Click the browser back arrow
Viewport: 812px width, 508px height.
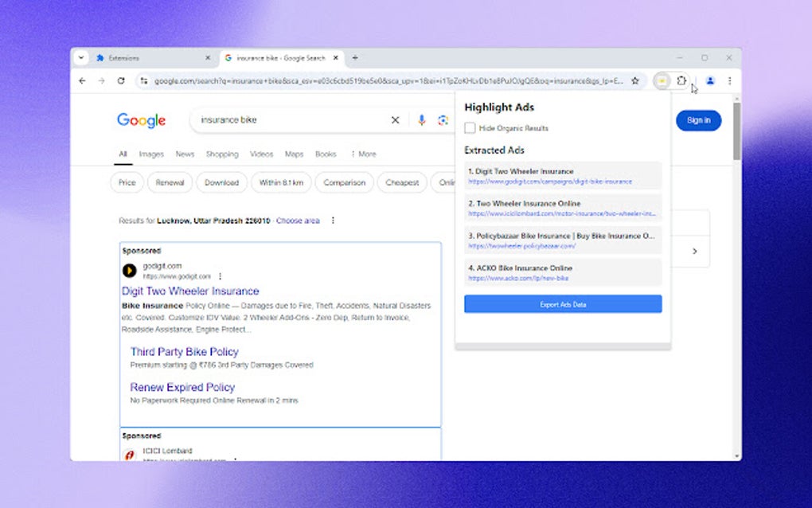(82, 80)
